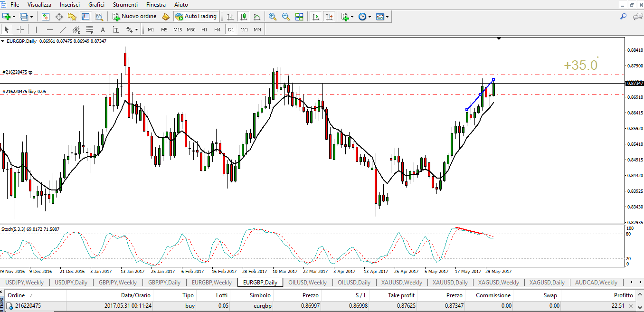Expand the arrows objects dropdown
The image size is (644, 312).
click(137, 29)
